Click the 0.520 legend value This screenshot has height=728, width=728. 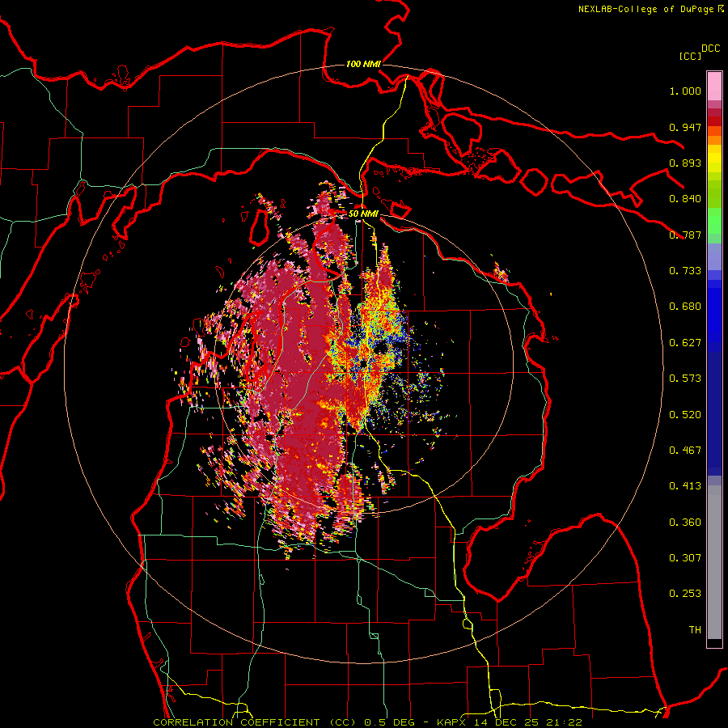(685, 415)
